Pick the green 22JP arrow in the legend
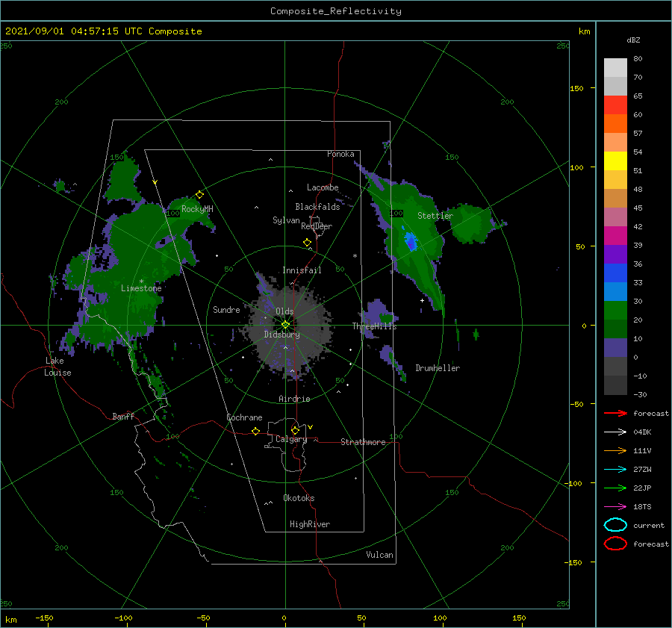 pyautogui.click(x=615, y=488)
